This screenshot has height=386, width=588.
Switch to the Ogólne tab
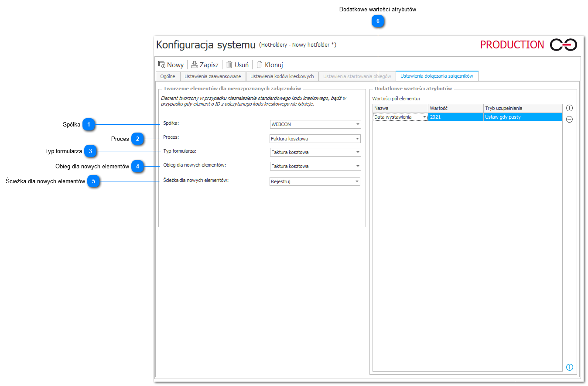[x=168, y=76]
